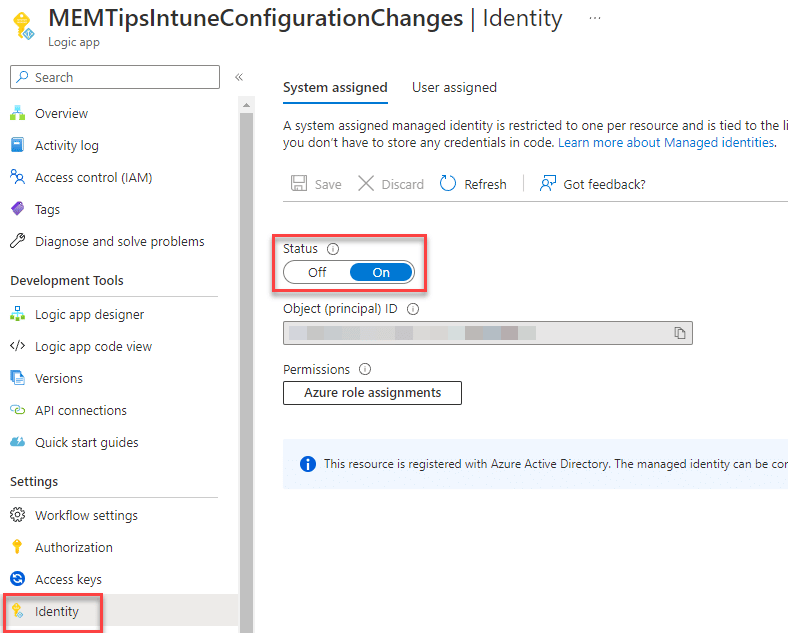
Task: Click the Logic app code view brackets icon
Action: point(18,346)
